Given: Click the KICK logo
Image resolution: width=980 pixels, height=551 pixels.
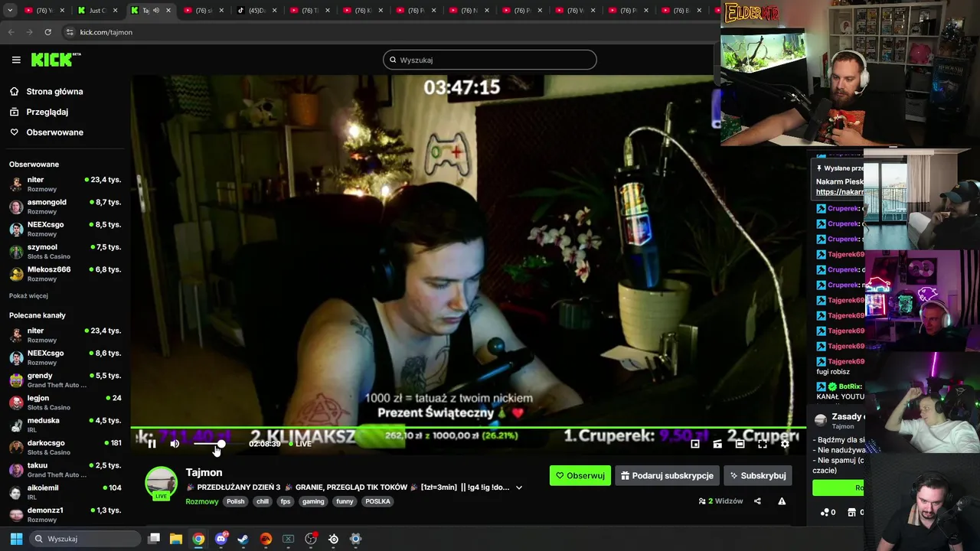Looking at the screenshot, I should point(56,60).
